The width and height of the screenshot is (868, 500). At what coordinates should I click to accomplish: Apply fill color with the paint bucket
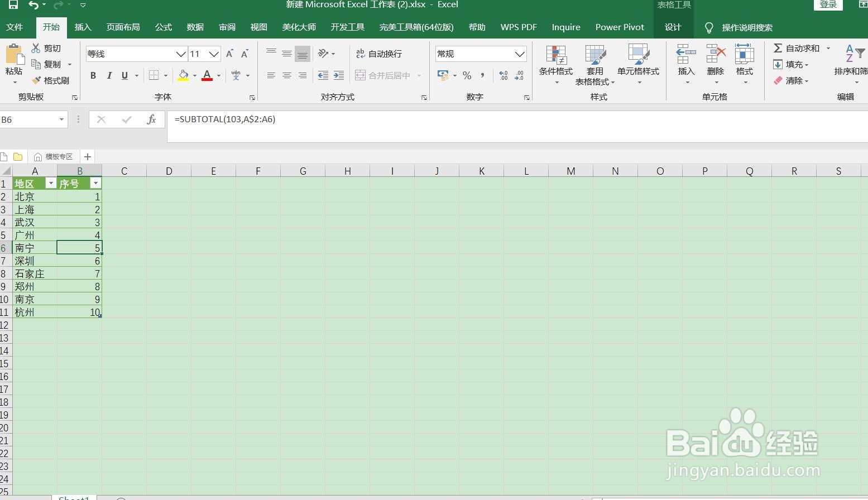click(183, 75)
